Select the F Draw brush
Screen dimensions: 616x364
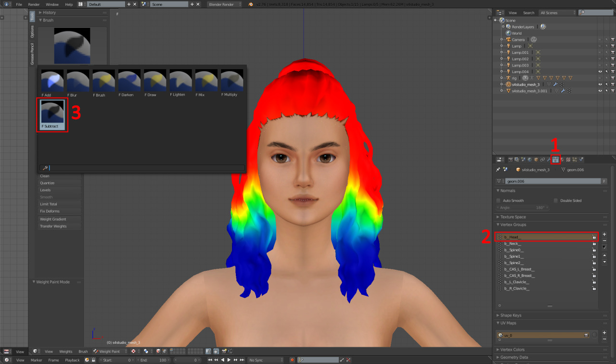coord(155,83)
